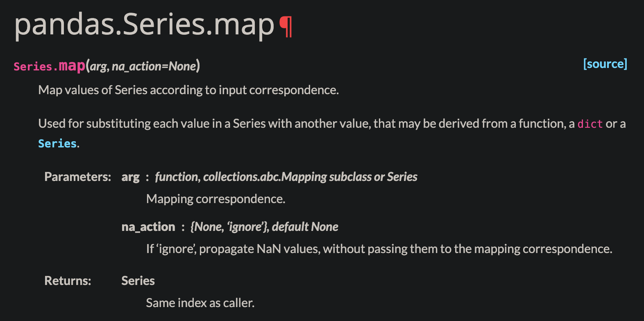Click the Map values of Series summary sentence
The image size is (644, 321).
188,90
